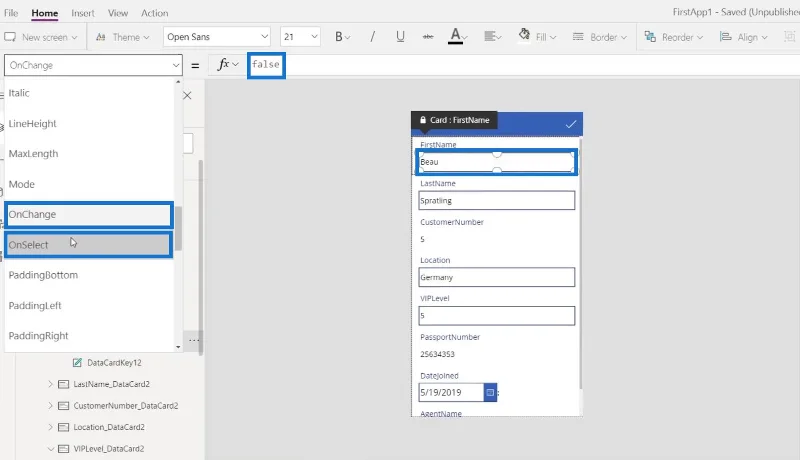This screenshot has height=460, width=800.
Task: Select the PaddingRight property
Action: pos(89,336)
